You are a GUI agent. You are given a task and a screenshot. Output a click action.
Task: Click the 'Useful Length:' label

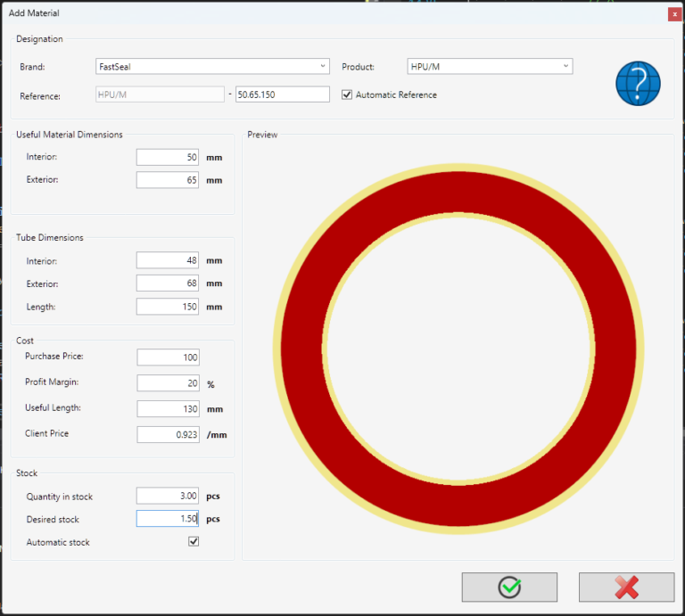click(53, 407)
